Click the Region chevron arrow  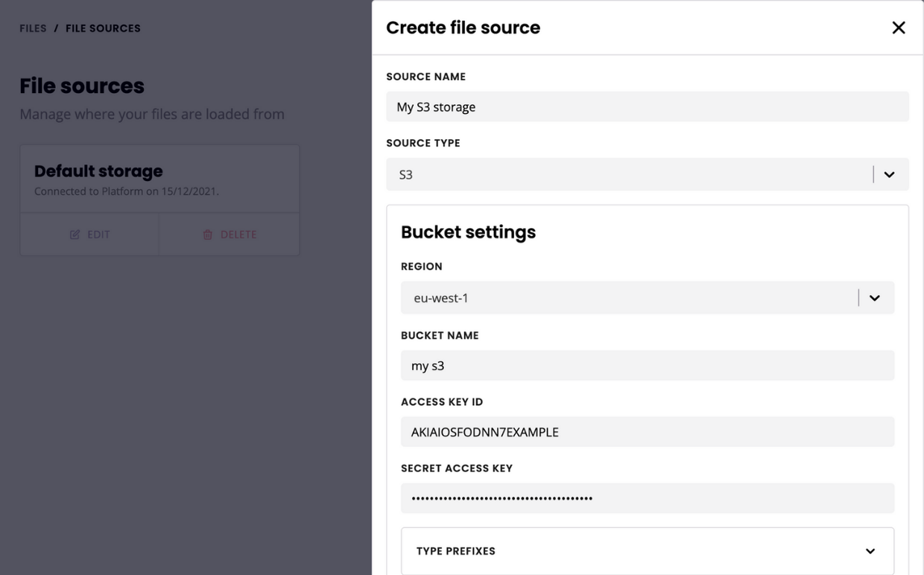click(875, 298)
